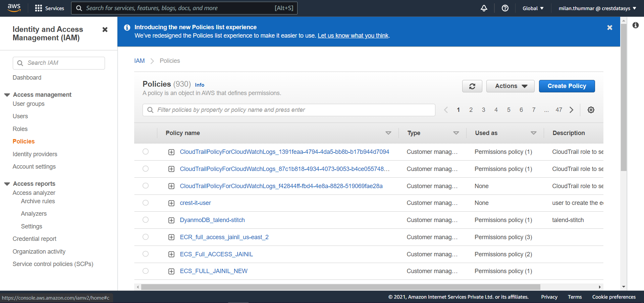
Task: Select the DyanmoDB_talend-stitch radio button
Action: point(146,220)
